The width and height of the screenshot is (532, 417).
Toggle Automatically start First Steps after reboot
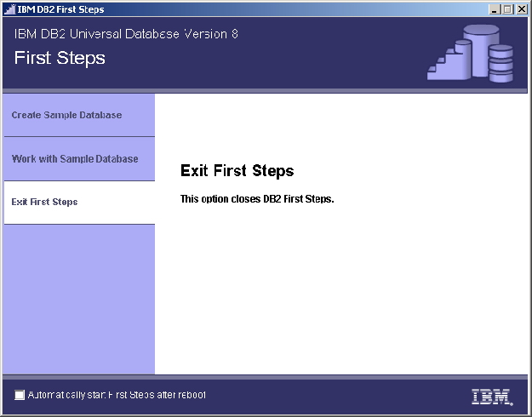[20, 395]
